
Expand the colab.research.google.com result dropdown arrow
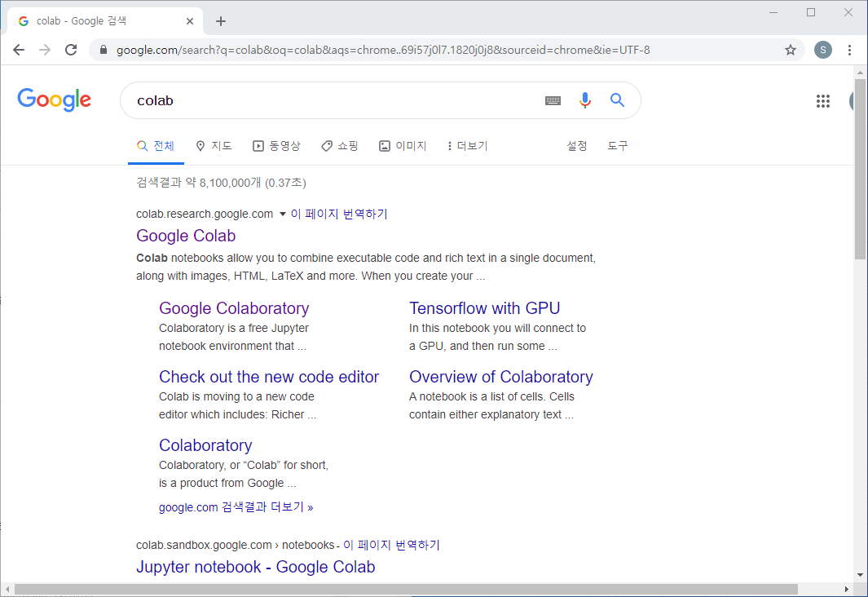282,214
